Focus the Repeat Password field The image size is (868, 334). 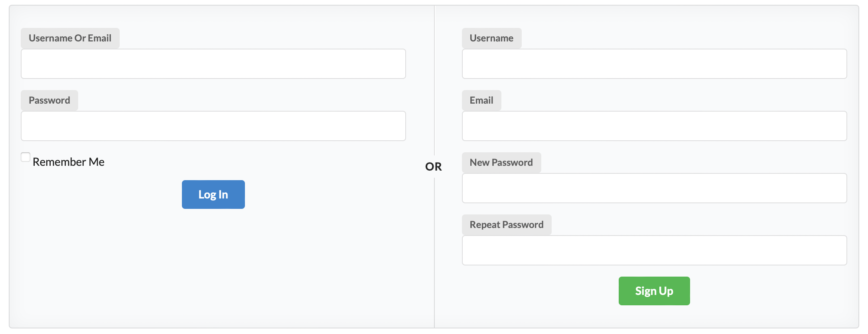pos(654,250)
